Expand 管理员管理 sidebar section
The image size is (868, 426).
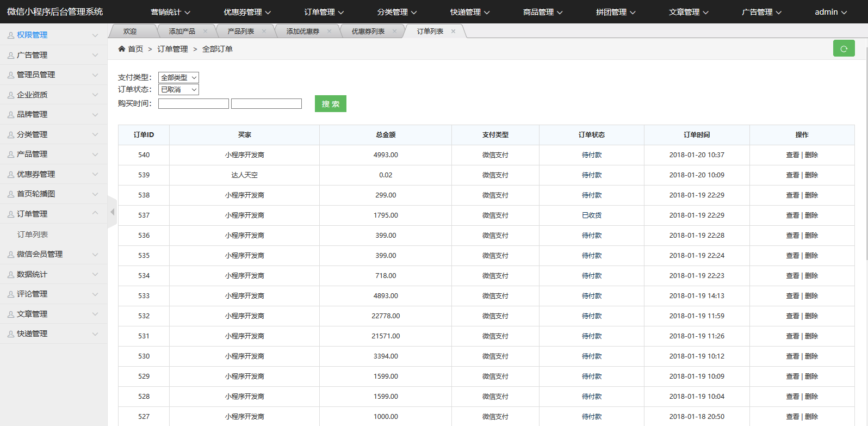[x=53, y=75]
